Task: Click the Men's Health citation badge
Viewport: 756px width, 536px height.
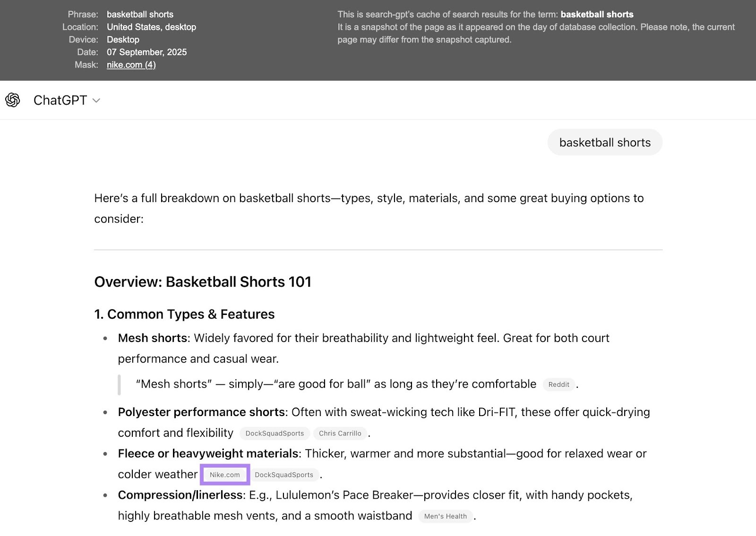Action: point(445,516)
